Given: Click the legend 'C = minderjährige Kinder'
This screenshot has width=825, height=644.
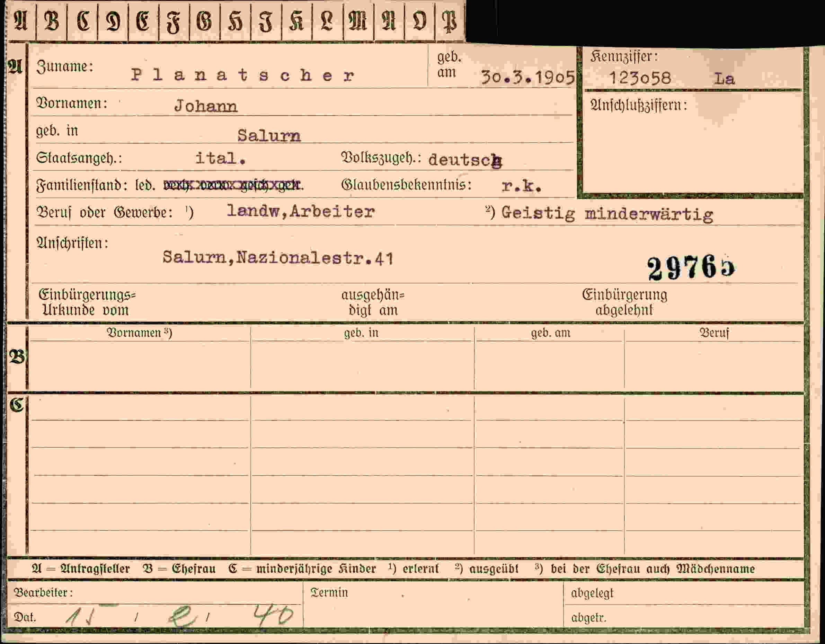Looking at the screenshot, I should (302, 569).
